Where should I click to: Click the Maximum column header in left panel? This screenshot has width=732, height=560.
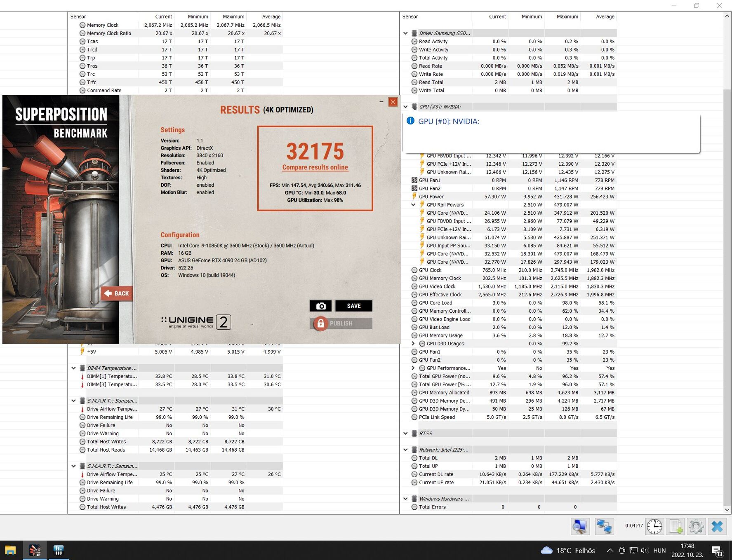click(x=228, y=16)
